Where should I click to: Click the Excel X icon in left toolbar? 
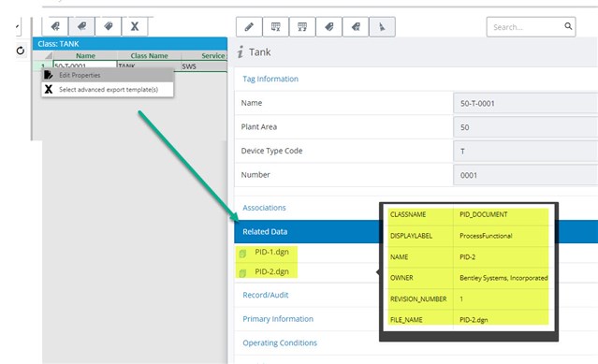[135, 26]
